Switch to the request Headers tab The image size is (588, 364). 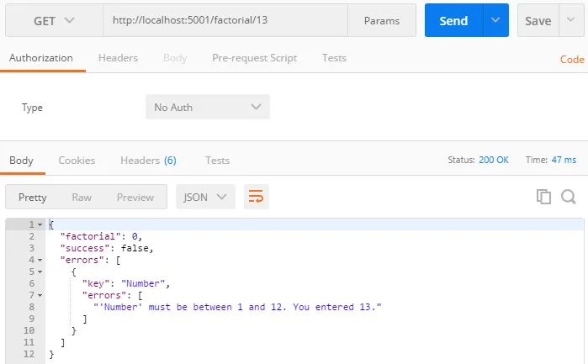(118, 58)
